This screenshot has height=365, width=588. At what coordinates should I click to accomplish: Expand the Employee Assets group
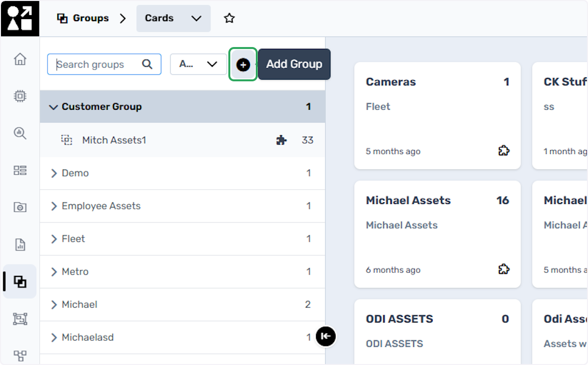pyautogui.click(x=54, y=206)
